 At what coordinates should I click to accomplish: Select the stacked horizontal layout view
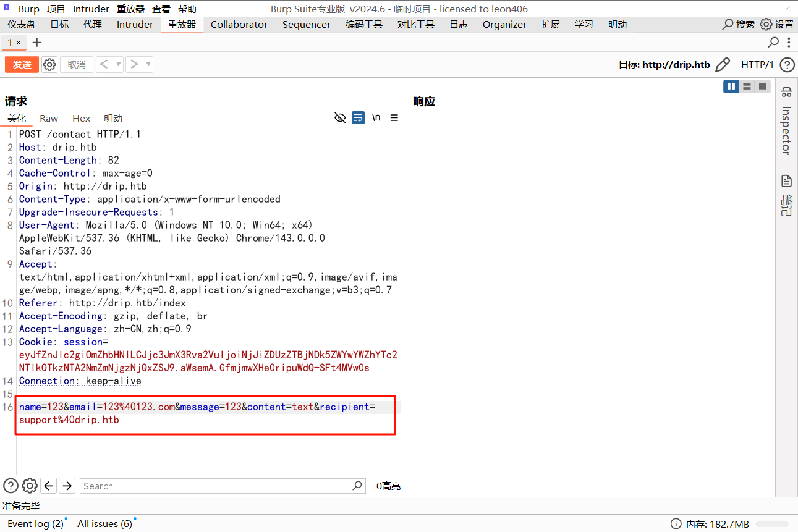point(746,87)
